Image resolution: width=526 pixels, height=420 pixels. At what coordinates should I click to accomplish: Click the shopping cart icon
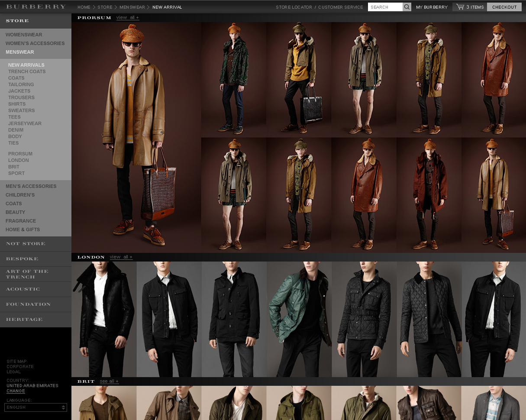click(x=460, y=7)
